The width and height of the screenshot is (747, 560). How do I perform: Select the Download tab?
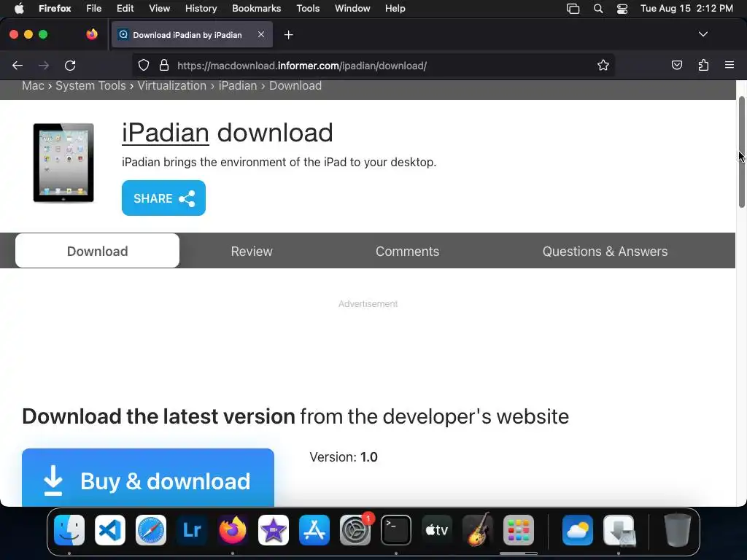[x=97, y=251]
